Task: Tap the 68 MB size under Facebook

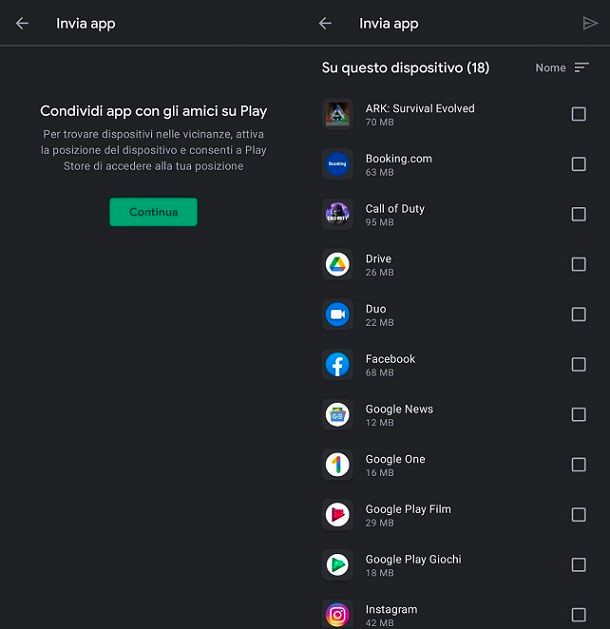Action: pos(379,372)
